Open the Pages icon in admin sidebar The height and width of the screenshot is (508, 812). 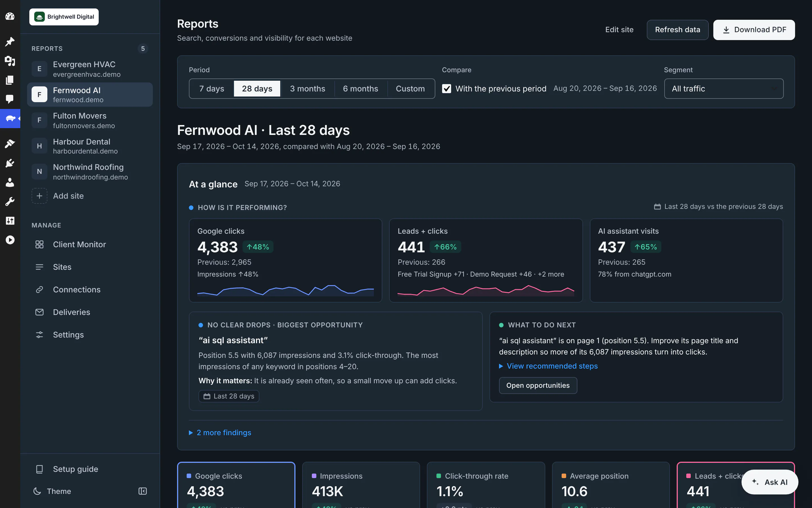tap(10, 80)
